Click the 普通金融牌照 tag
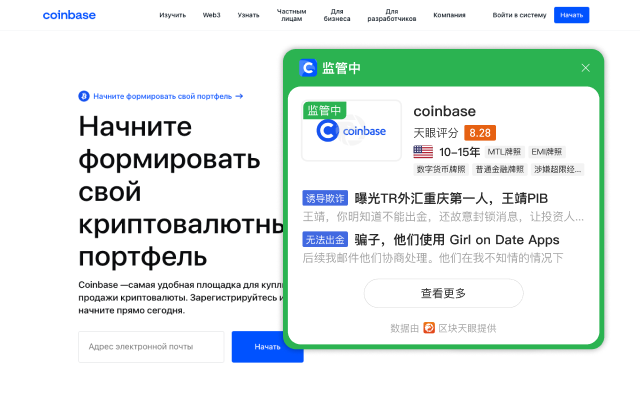640x400 pixels. (500, 169)
